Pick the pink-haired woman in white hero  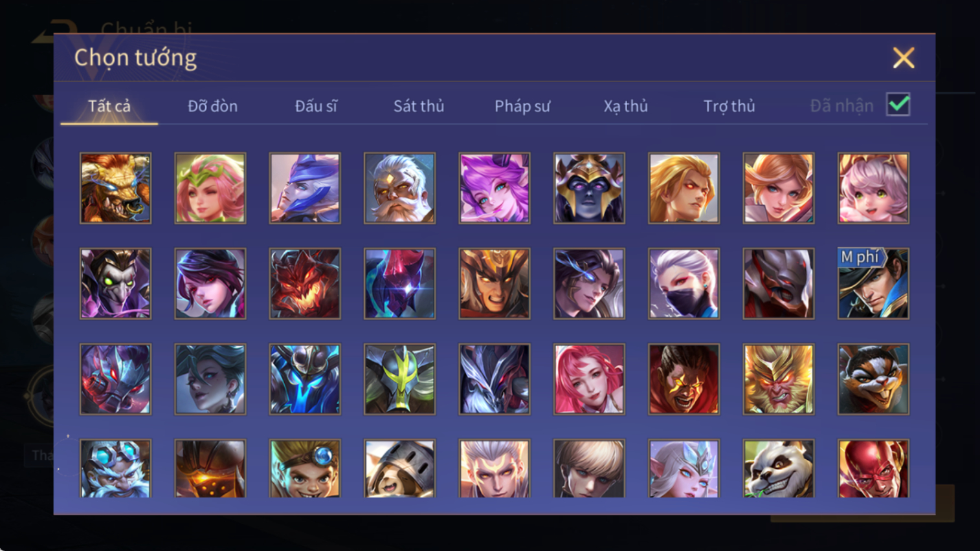coord(589,379)
